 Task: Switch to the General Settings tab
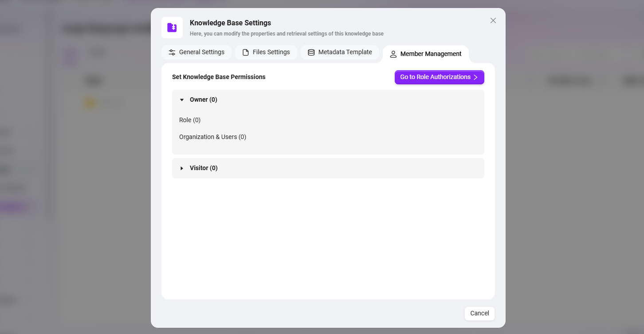point(201,52)
